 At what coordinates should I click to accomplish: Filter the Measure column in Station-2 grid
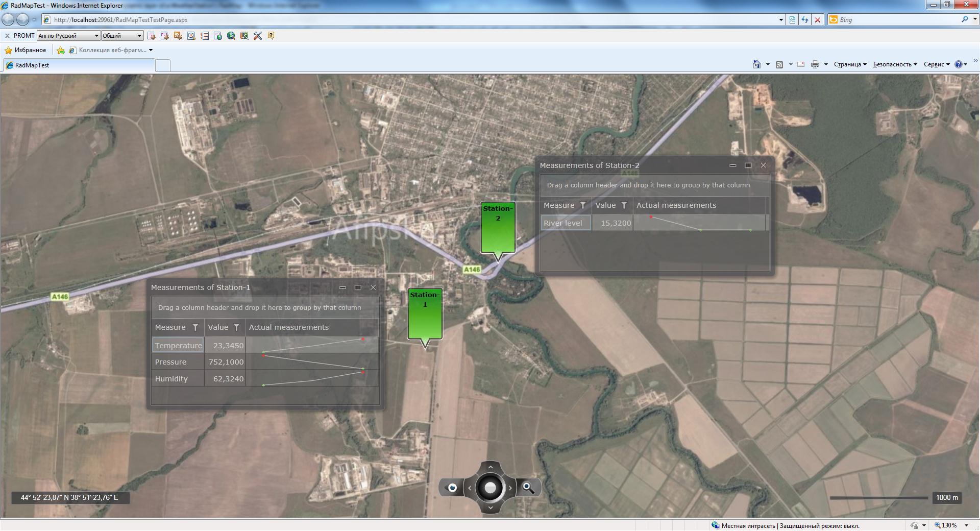click(x=582, y=205)
